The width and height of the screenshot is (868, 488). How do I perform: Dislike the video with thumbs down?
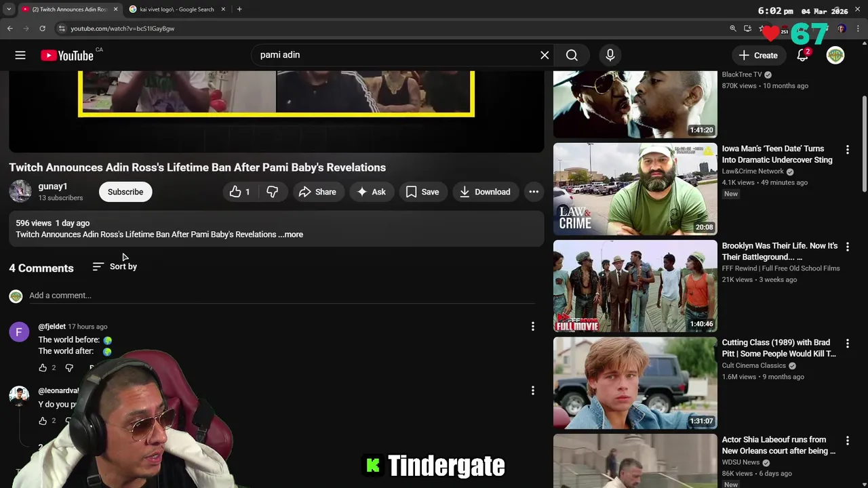pyautogui.click(x=273, y=192)
